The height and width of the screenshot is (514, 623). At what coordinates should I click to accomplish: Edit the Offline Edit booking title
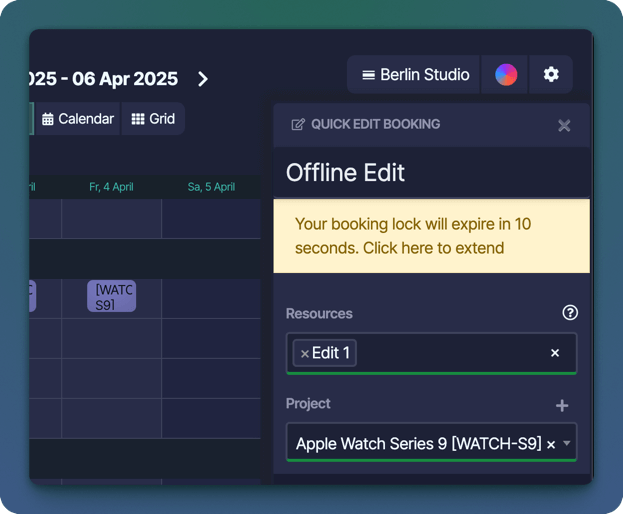431,172
